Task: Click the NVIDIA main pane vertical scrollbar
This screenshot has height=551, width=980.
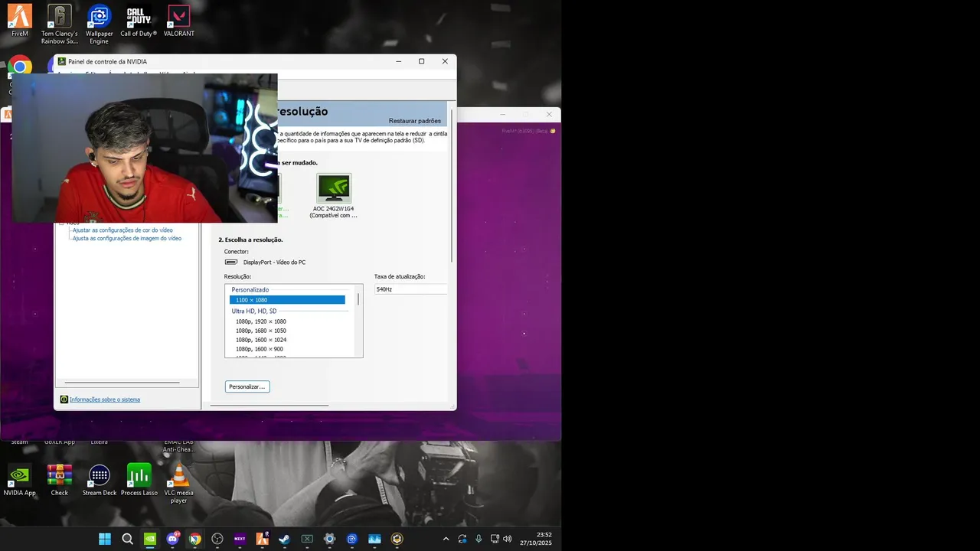Action: click(452, 184)
